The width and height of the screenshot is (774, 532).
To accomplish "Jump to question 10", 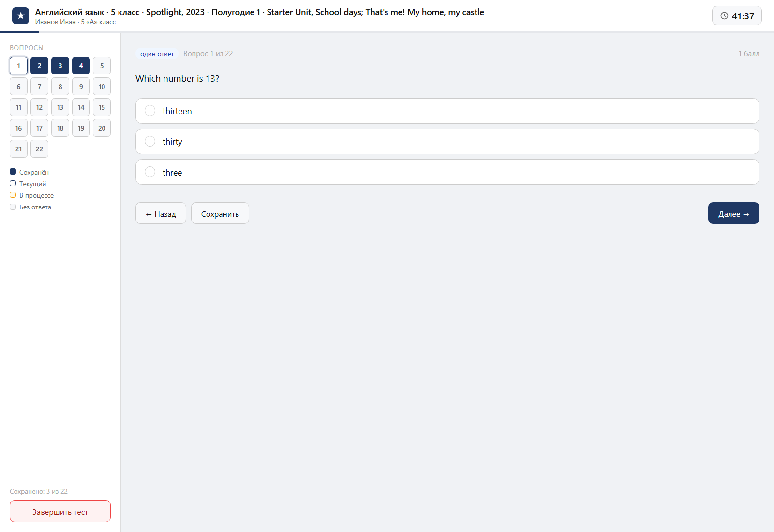I will pyautogui.click(x=102, y=87).
